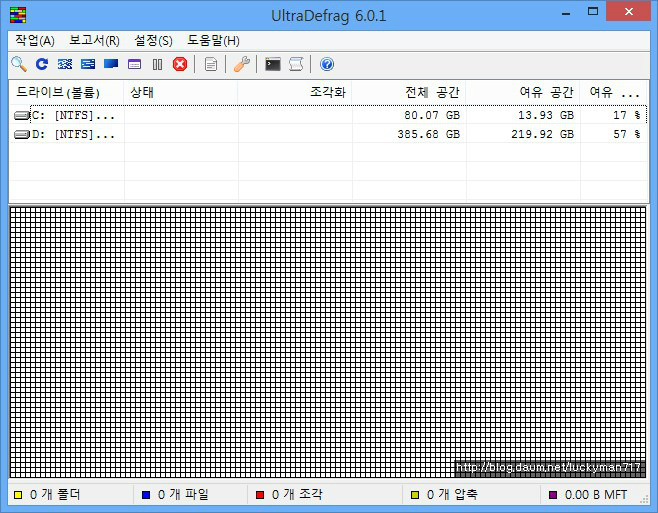Stop the job with red X icon
Screen dimensions: 658x513
tap(180, 64)
